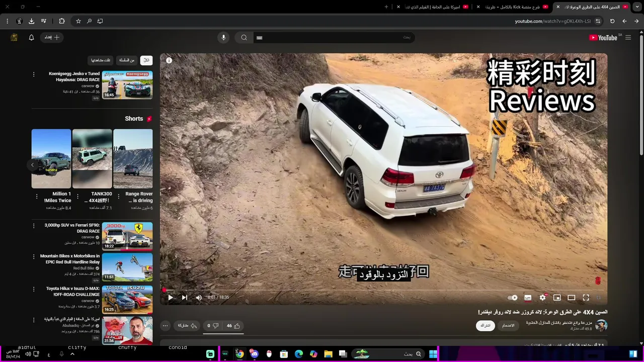Open File Explorer from taskbar
The width and height of the screenshot is (644, 362).
(328, 354)
